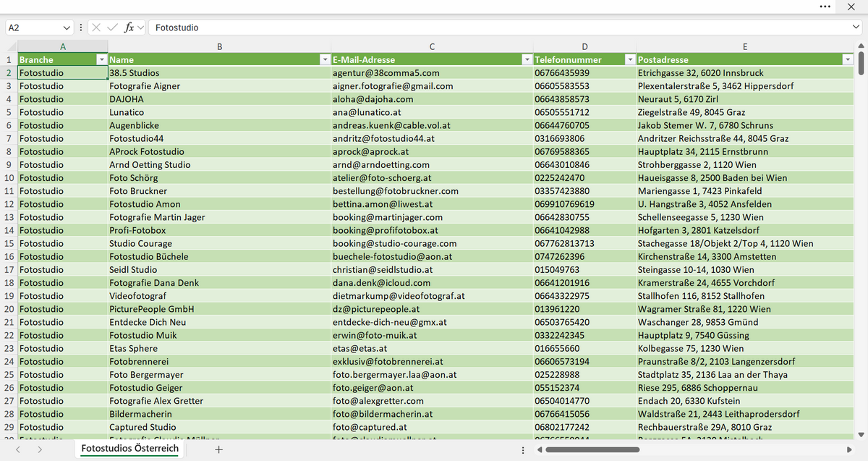The height and width of the screenshot is (461, 868).
Task: Select the Fotostudios Österreich sheet tab
Action: point(130,449)
